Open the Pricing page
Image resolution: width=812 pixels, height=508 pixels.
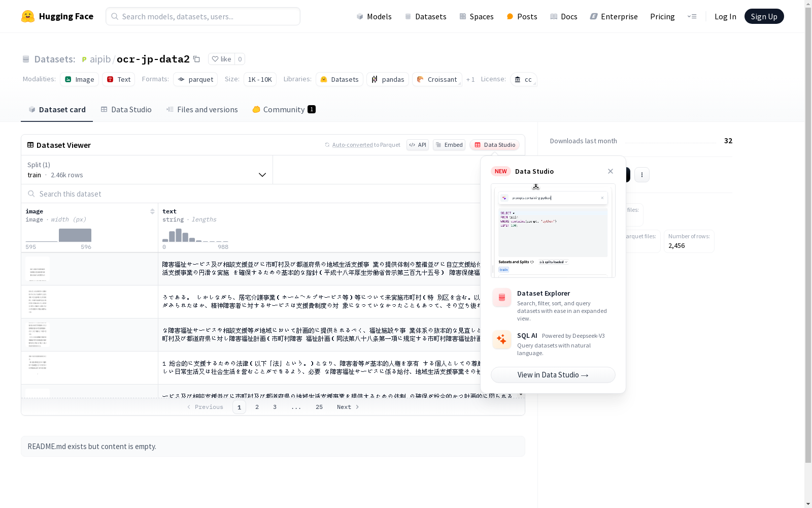coord(662,16)
